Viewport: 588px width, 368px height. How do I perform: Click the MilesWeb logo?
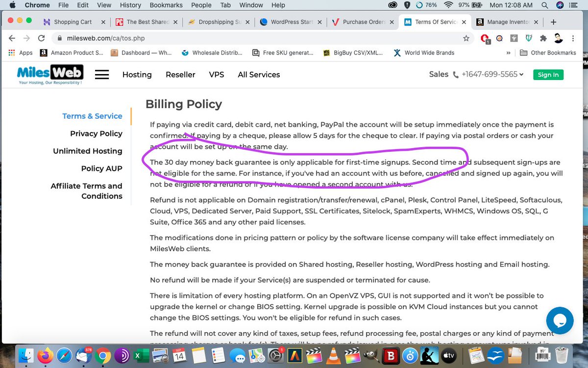pos(50,75)
